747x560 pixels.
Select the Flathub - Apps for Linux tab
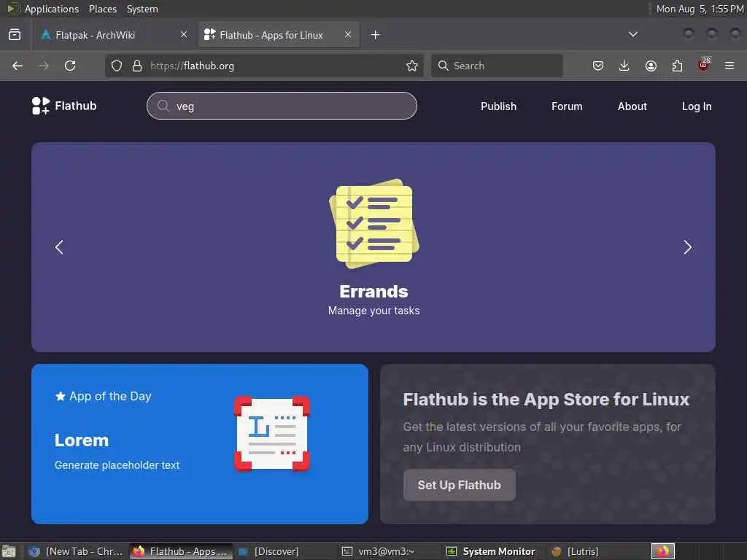279,35
